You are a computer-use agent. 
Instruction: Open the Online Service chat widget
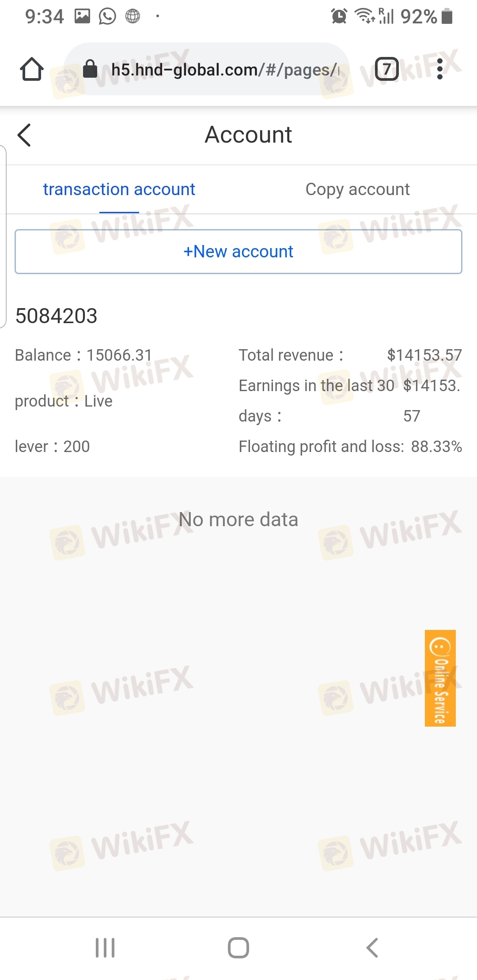440,678
